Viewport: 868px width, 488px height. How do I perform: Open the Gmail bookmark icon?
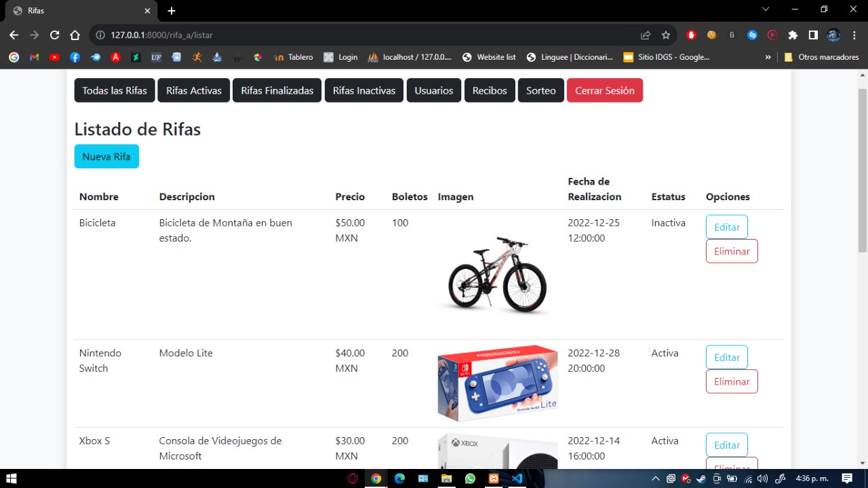[34, 58]
